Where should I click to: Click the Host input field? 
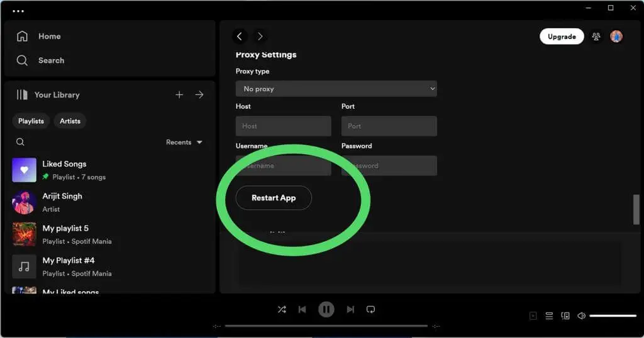coord(284,126)
